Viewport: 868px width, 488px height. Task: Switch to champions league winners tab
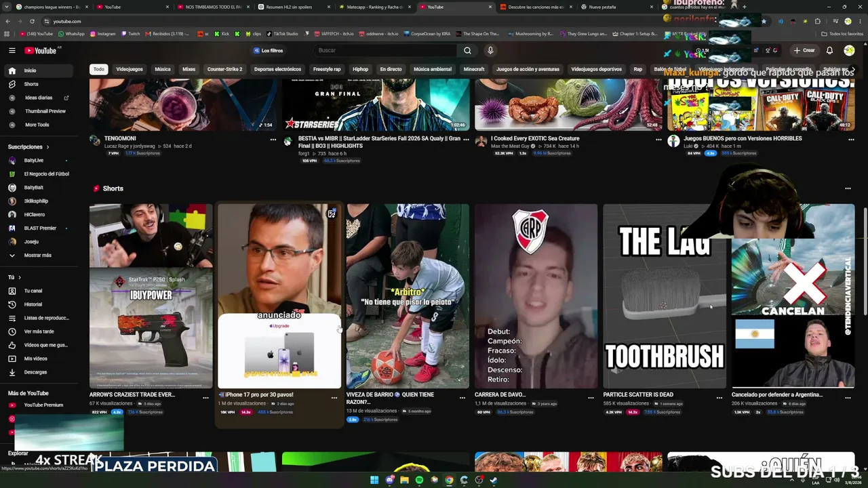pyautogui.click(x=52, y=7)
